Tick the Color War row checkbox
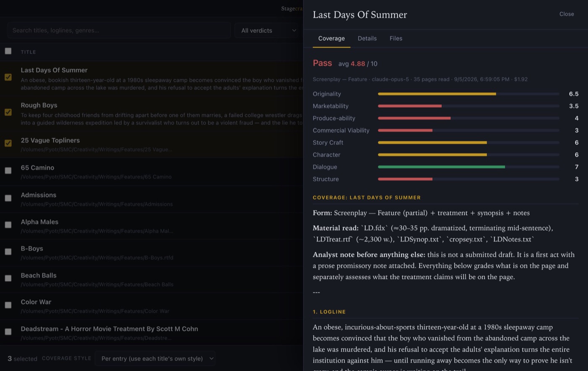This screenshot has width=588, height=371. 8,305
